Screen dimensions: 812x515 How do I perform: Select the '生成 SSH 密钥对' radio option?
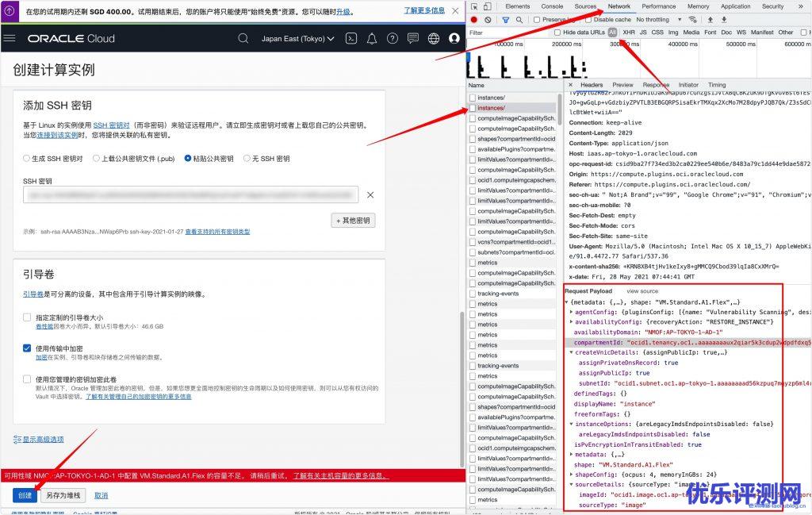click(x=27, y=158)
